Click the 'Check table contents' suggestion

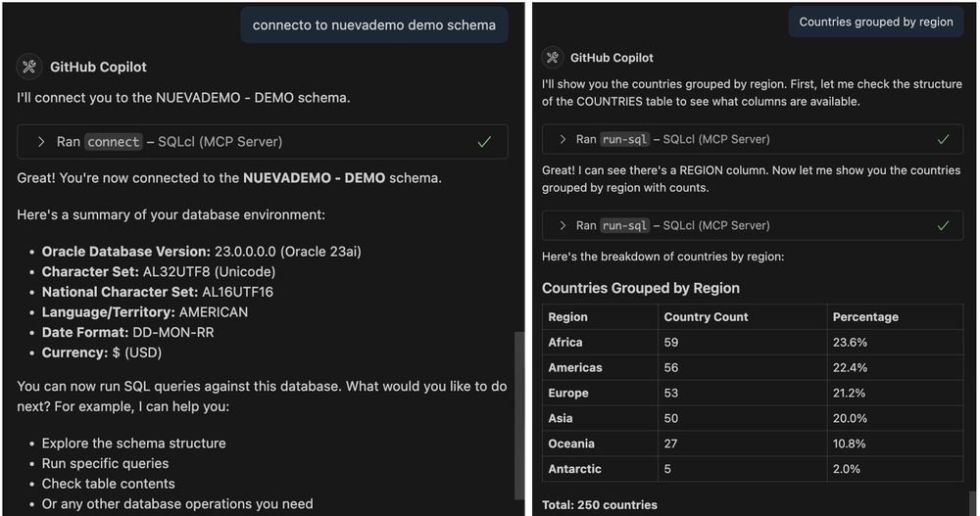(x=108, y=484)
